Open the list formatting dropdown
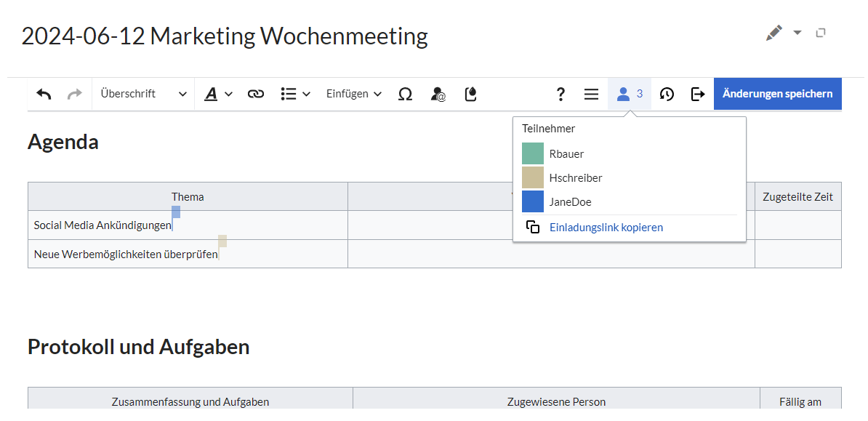Image resolution: width=868 pixels, height=421 pixels. click(295, 94)
